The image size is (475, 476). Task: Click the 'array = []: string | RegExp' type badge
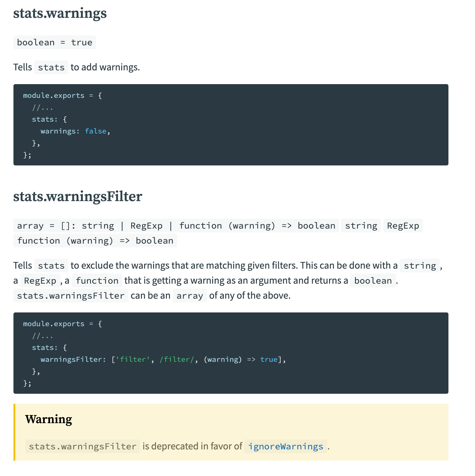click(x=176, y=226)
